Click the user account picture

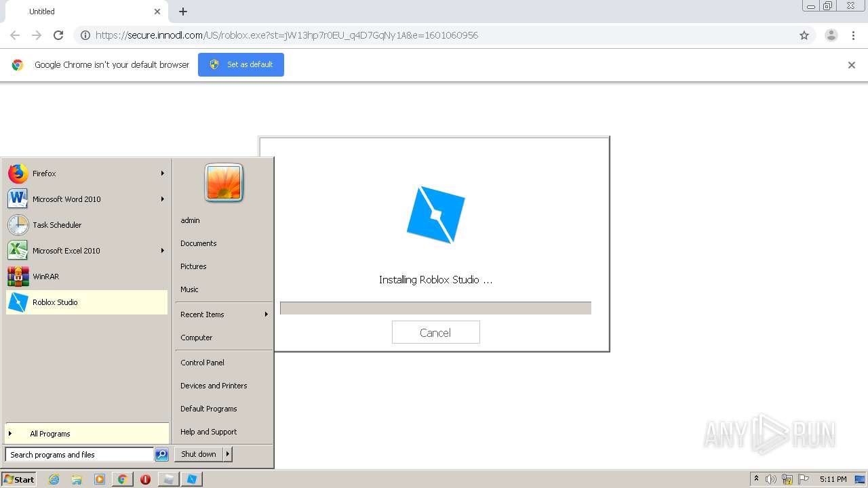[224, 183]
